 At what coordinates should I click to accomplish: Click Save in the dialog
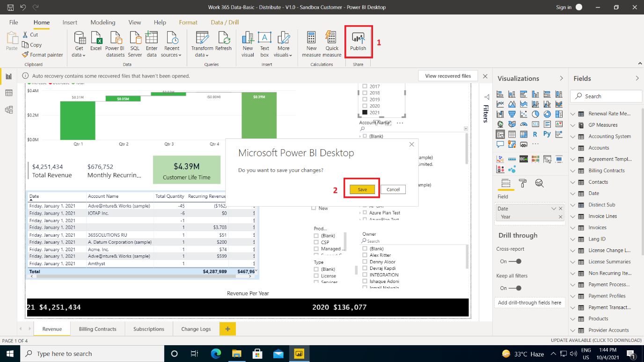coord(362,189)
